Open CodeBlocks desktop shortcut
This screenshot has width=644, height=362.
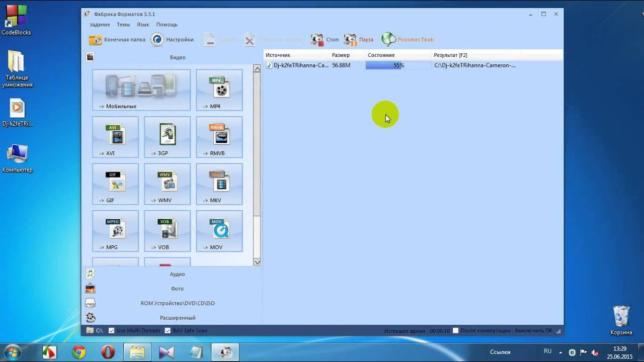[16, 21]
